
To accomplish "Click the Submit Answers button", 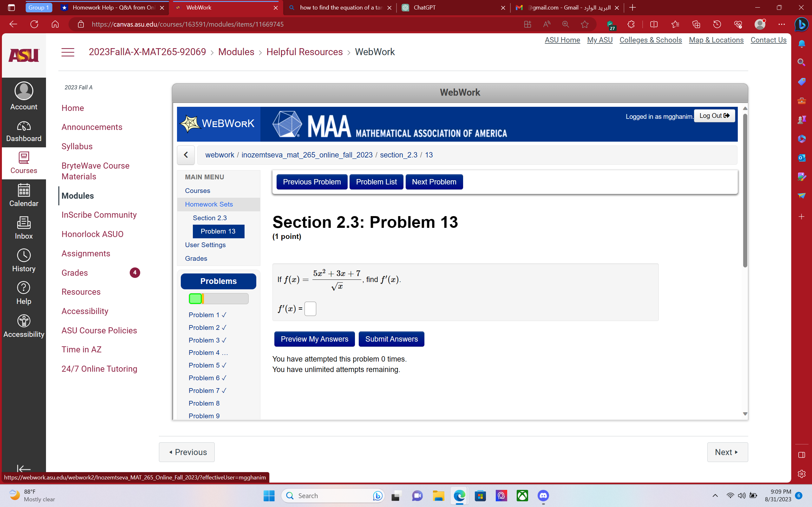I will [391, 339].
